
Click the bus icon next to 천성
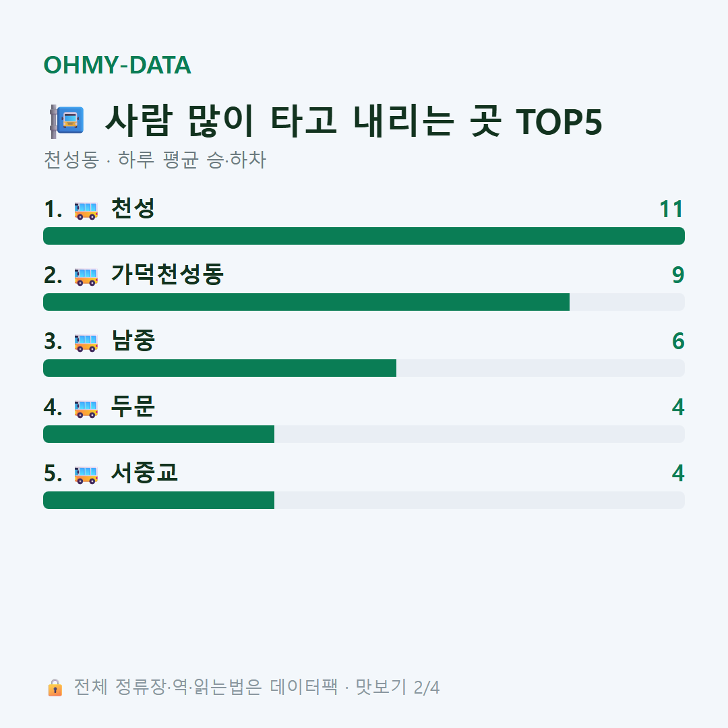[x=86, y=210]
